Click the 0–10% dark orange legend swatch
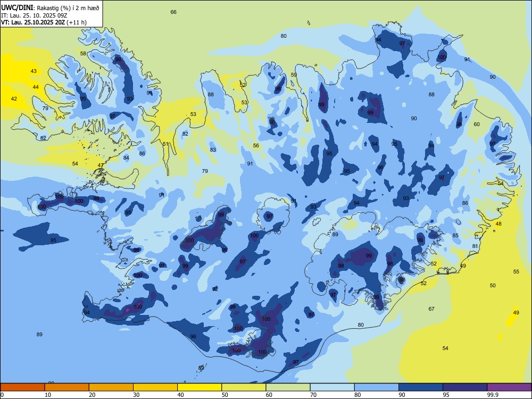Viewport: 532px width, 399px height. [x=22, y=387]
